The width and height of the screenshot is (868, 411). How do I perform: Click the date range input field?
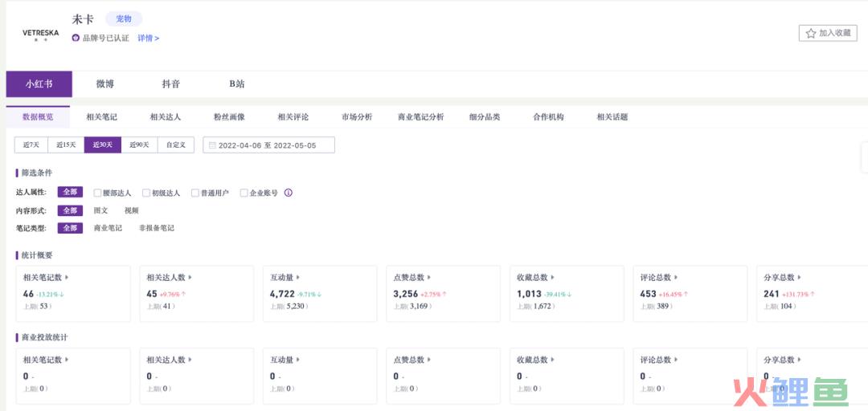269,145
